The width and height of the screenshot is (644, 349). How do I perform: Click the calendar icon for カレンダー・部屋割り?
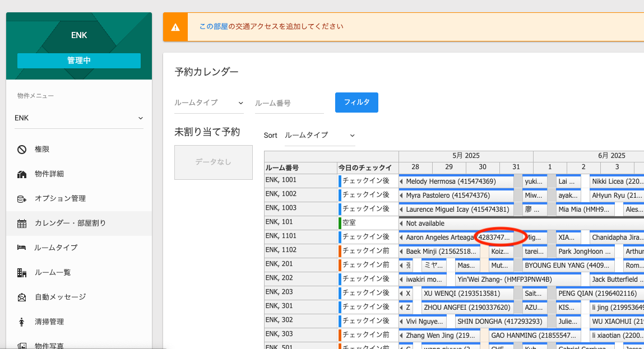[x=22, y=224]
